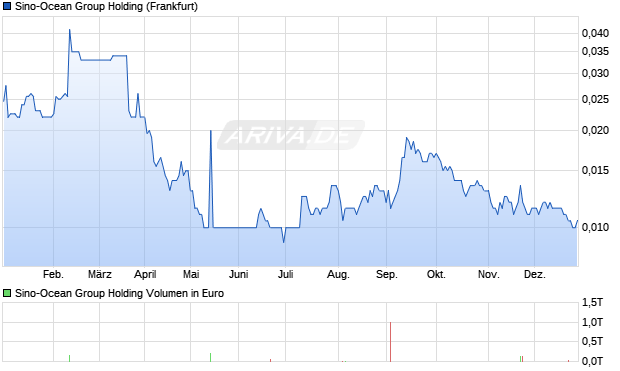Click the 0,040 price axis label

(595, 34)
